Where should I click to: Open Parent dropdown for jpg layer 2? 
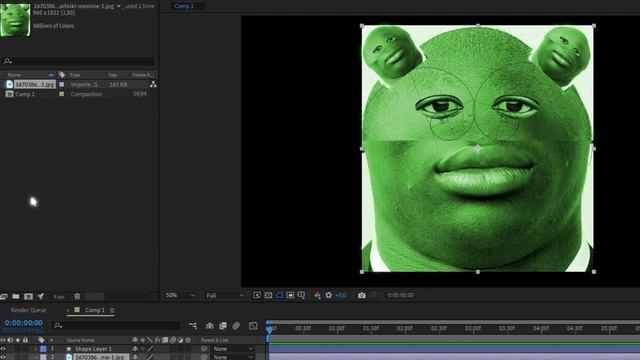point(233,357)
